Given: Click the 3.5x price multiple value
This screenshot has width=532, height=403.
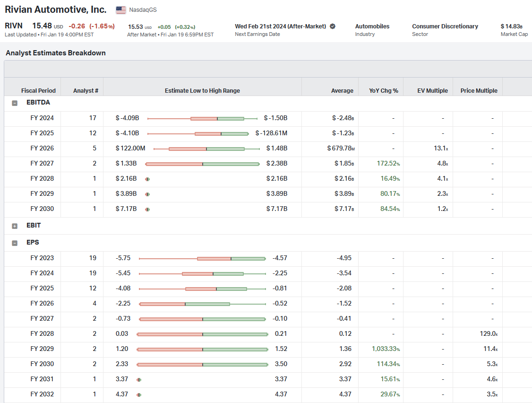Looking at the screenshot, I should [492, 394].
